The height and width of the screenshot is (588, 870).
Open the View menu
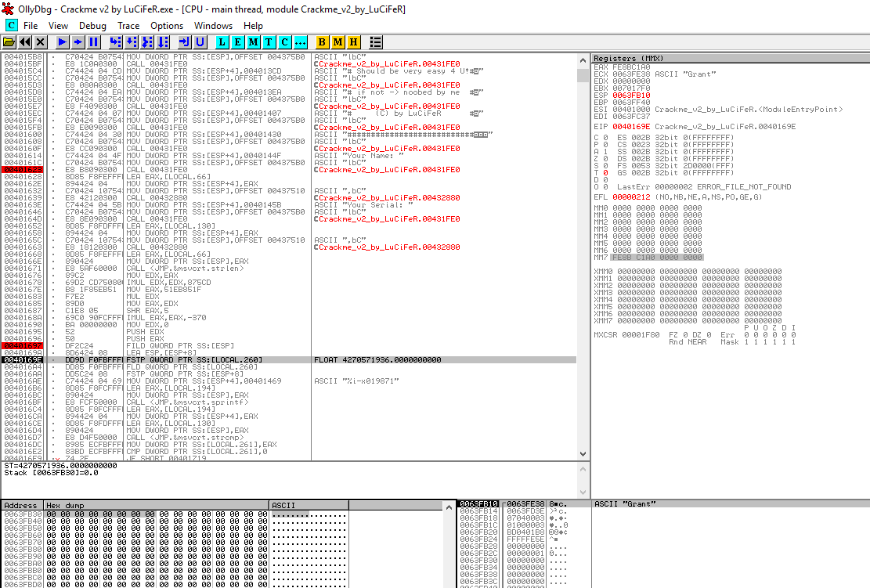58,26
